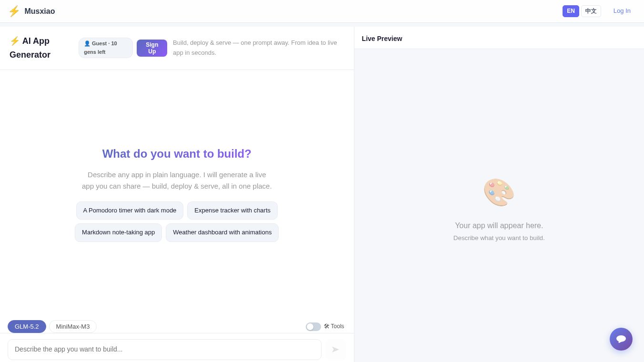Image resolution: width=644 pixels, height=362 pixels.
Task: Click the Tools wrench icon label
Action: click(x=334, y=326)
